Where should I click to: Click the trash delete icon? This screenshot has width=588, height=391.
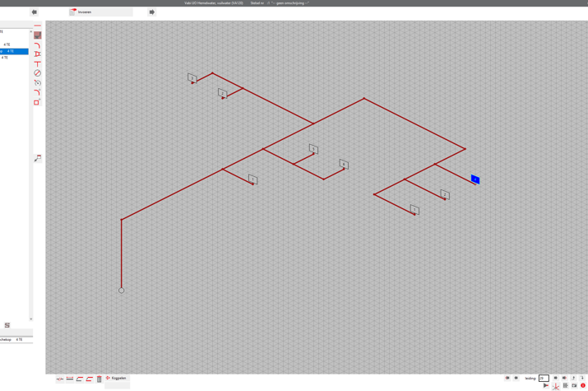[100, 379]
